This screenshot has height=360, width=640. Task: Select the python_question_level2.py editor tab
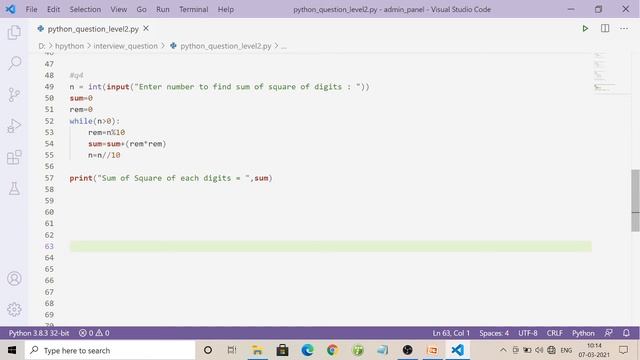click(x=93, y=29)
